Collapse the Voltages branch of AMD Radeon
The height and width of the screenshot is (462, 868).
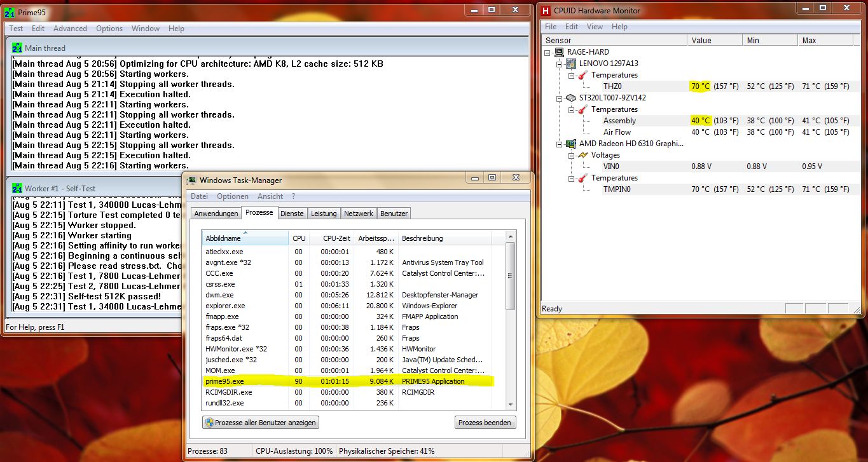[x=572, y=154]
